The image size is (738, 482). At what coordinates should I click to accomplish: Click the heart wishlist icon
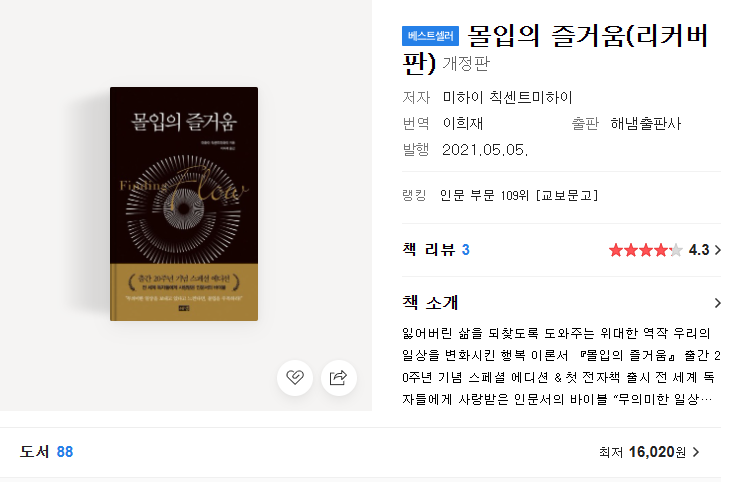point(295,378)
